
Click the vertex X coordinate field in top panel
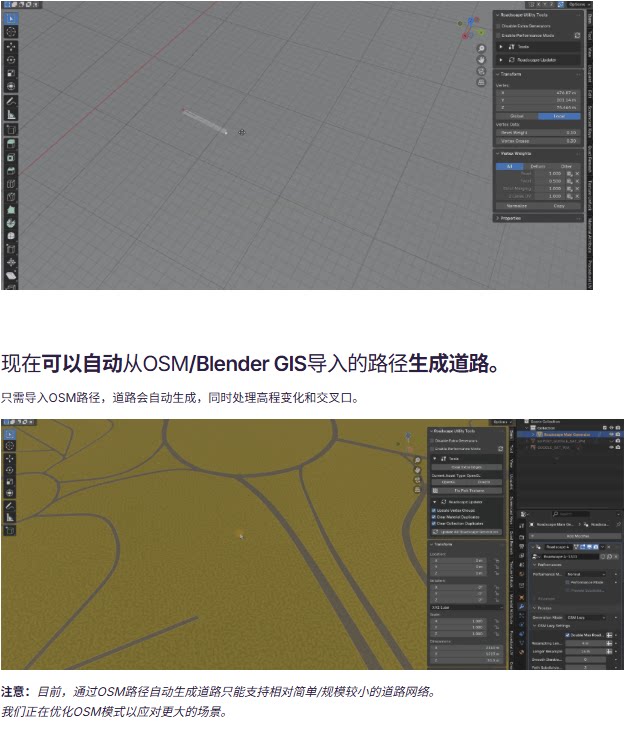[538, 93]
